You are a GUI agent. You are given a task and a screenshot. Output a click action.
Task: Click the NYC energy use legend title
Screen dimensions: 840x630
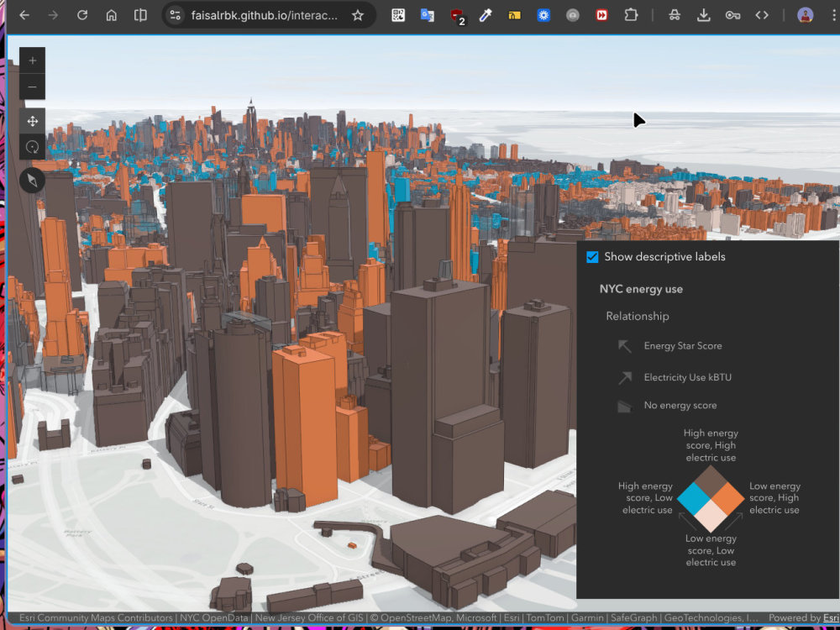click(x=641, y=289)
